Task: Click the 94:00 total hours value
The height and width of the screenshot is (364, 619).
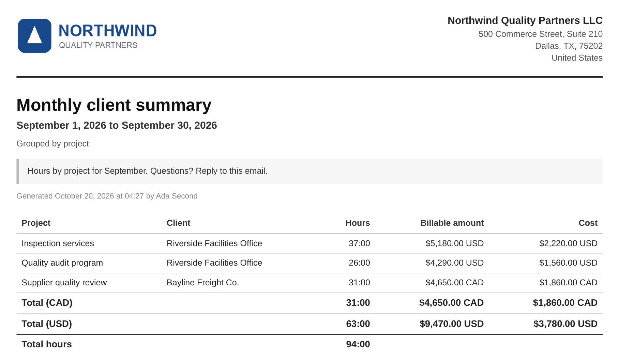Action: [358, 344]
